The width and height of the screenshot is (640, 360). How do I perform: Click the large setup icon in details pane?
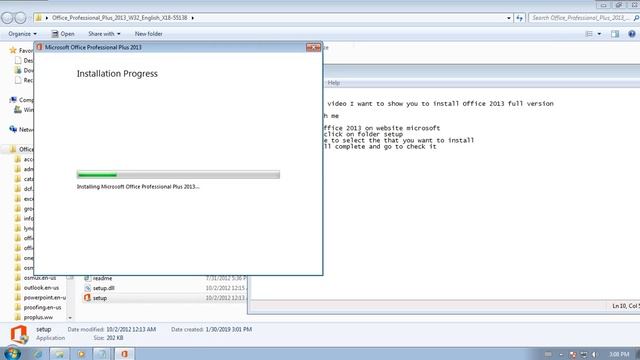click(19, 334)
